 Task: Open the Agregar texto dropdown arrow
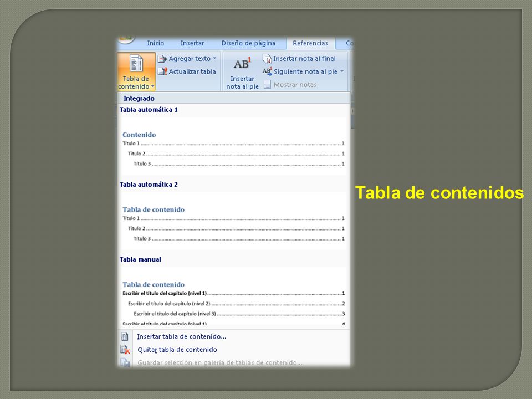tap(214, 58)
